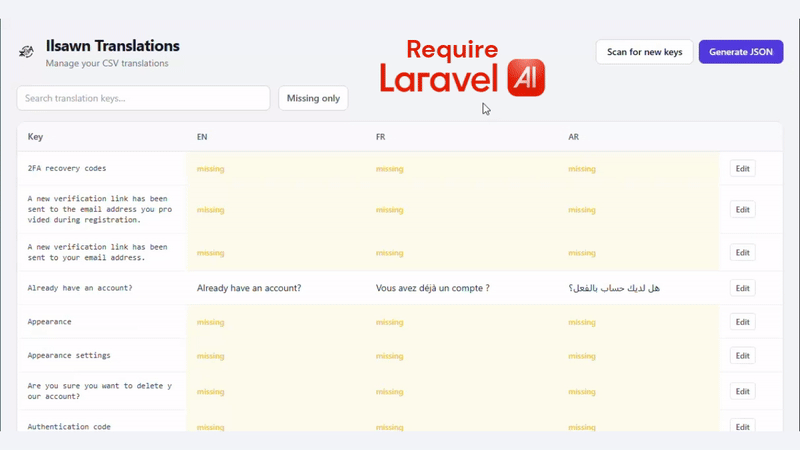Screen dimensions: 800x450
Task: Select the 'Appearance' key text
Action: (x=49, y=321)
